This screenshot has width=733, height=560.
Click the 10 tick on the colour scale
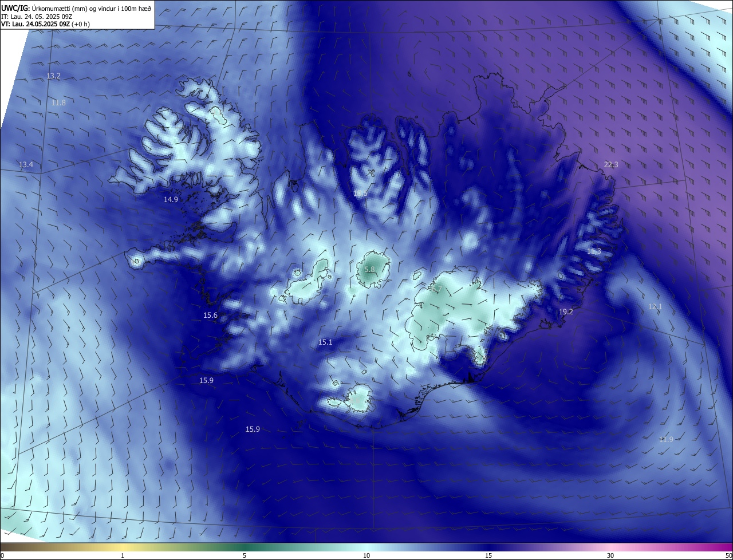click(x=366, y=555)
